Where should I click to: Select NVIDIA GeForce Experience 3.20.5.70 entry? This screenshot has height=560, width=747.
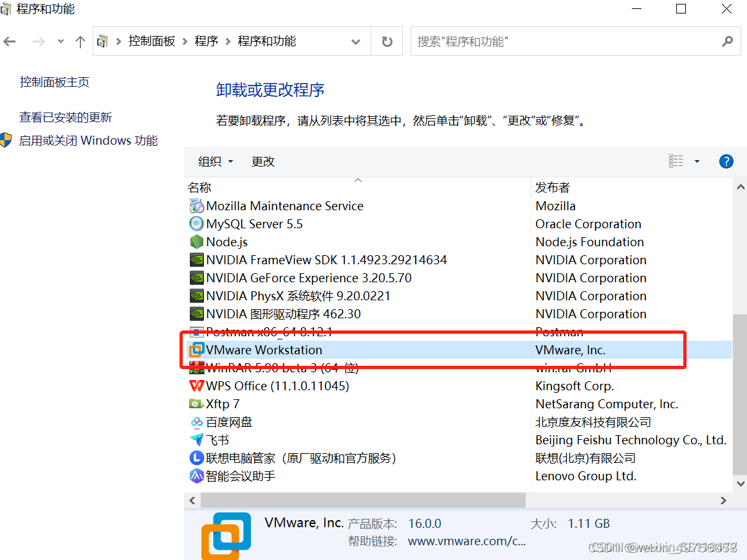pos(309,278)
